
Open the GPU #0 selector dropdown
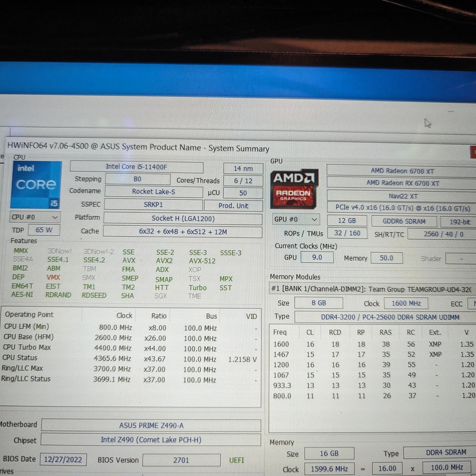296,219
